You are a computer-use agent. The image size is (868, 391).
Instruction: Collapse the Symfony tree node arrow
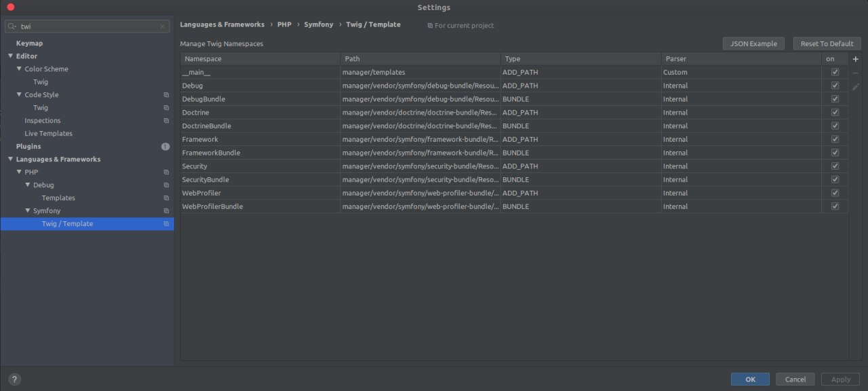click(x=28, y=211)
